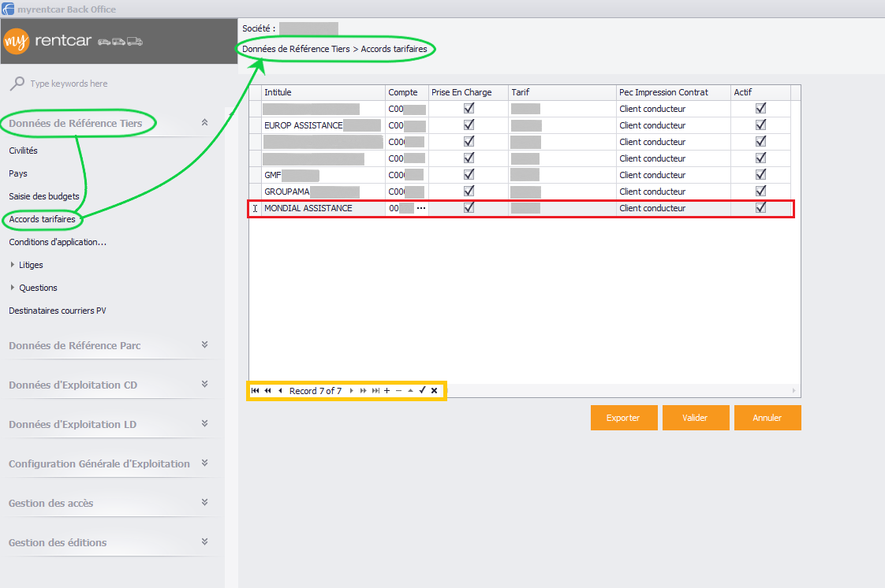Expand Configuration Générale d'Exploitation section
Image resolution: width=885 pixels, height=588 pixels.
[205, 463]
